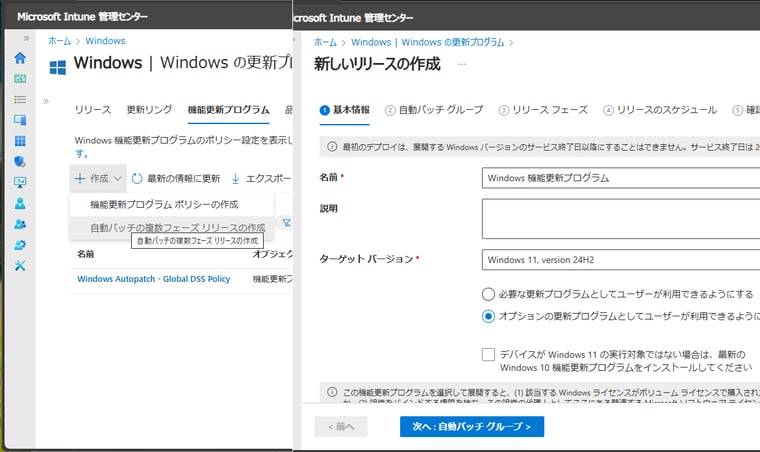Image resolution: width=760 pixels, height=452 pixels.
Task: Click the plus icon of 作成
Action: (80, 178)
